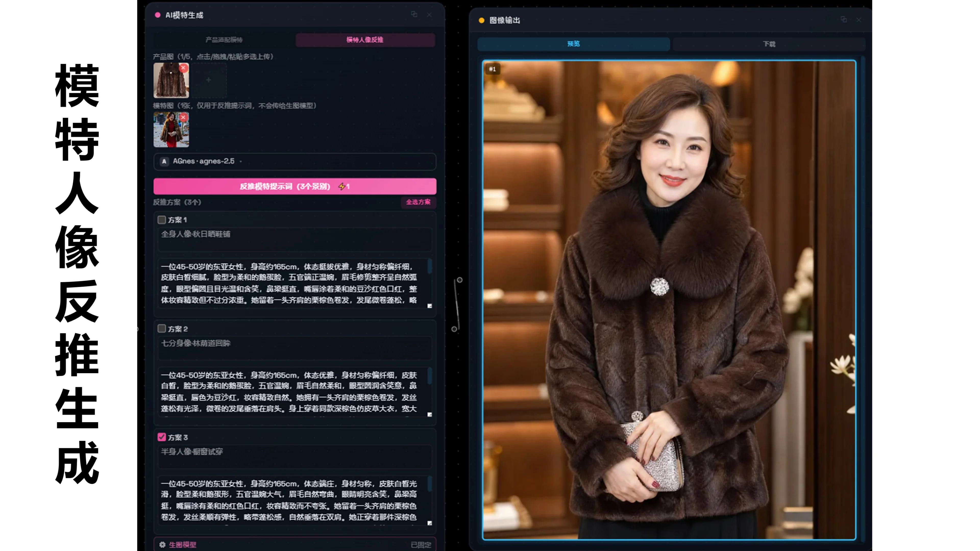Image resolution: width=980 pixels, height=551 pixels.
Task: Click the scrollbar of 方案3 description
Action: pyautogui.click(x=430, y=483)
